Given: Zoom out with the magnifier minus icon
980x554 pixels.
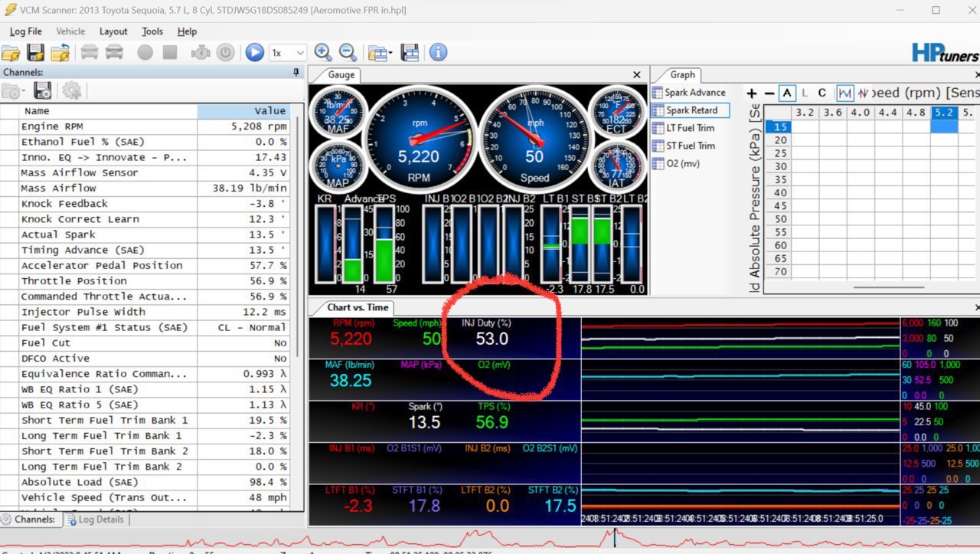Looking at the screenshot, I should 348,52.
